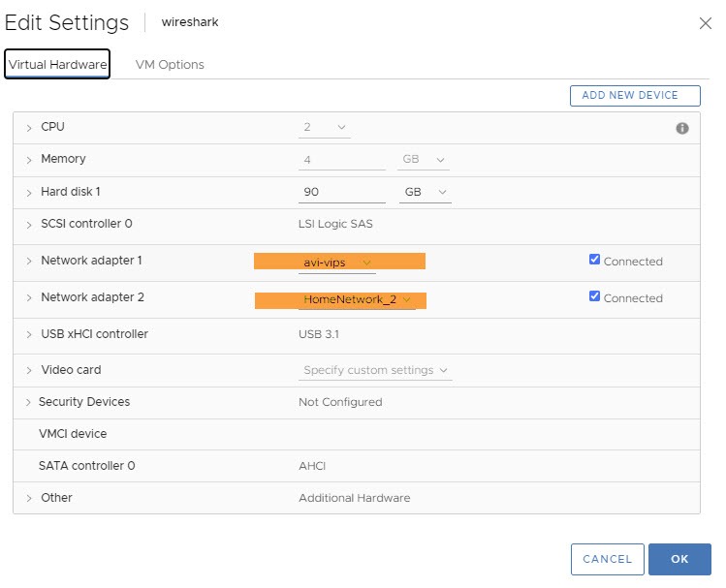Open Hard disk 1 unit GB dropdown
The image size is (726, 588).
426,192
